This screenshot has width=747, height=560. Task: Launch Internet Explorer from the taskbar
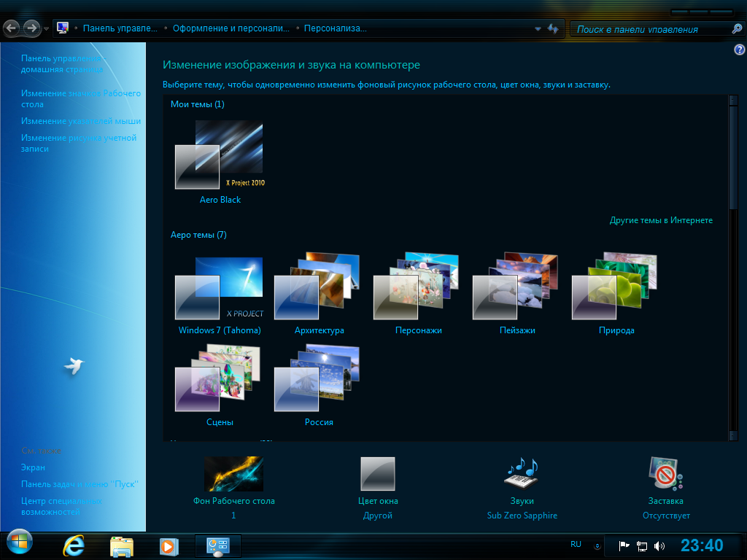click(74, 545)
